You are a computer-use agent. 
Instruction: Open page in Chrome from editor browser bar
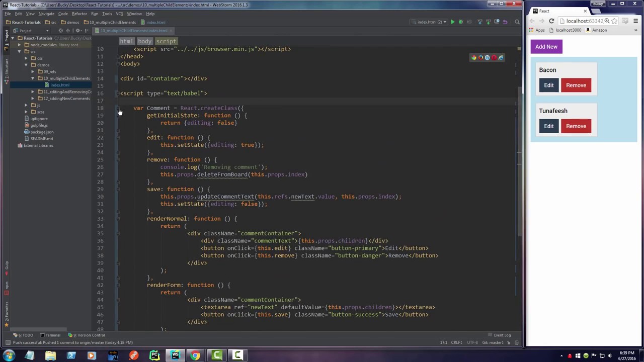(473, 58)
